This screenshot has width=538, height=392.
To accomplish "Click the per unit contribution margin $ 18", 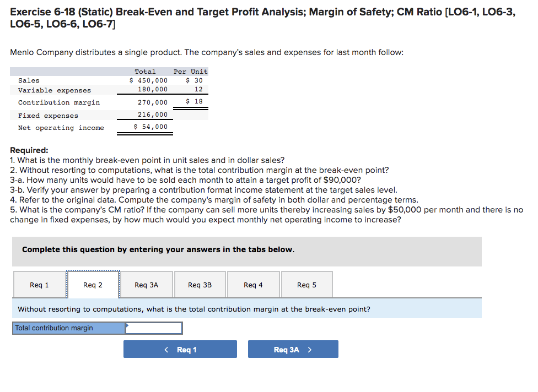I will [x=194, y=101].
